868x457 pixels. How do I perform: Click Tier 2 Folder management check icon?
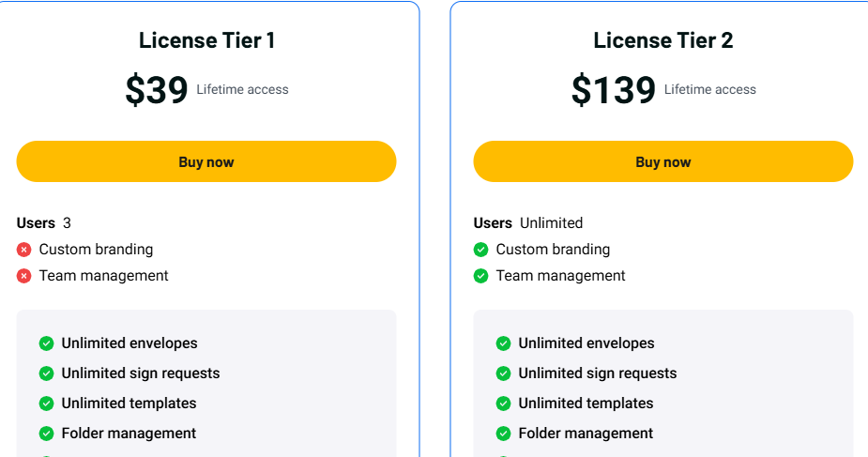click(x=504, y=434)
